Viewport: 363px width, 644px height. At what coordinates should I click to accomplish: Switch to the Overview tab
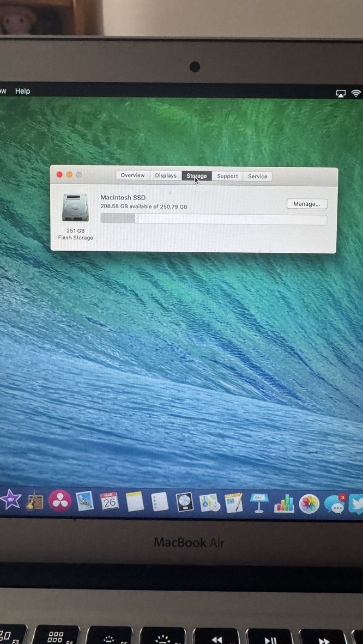point(132,175)
